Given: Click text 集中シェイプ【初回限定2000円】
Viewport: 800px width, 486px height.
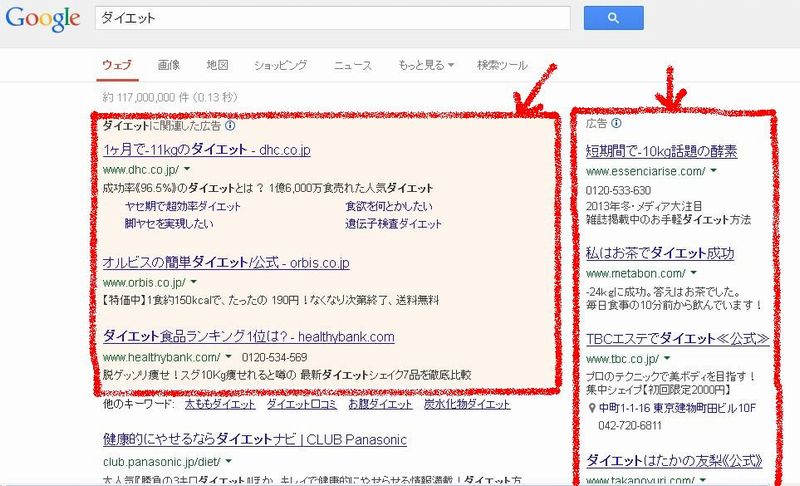Looking at the screenshot, I should (x=659, y=390).
